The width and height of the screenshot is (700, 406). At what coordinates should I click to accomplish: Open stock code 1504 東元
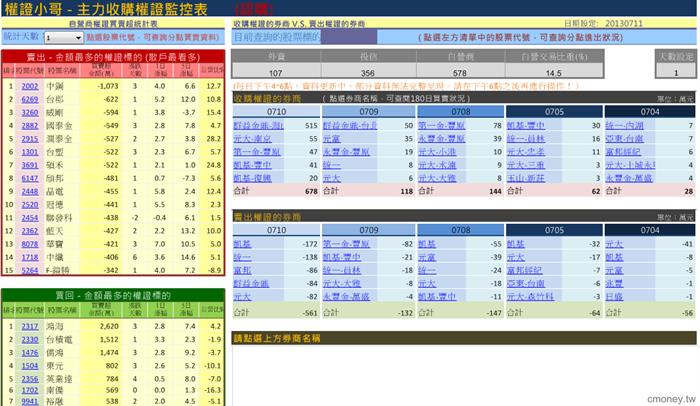point(30,366)
